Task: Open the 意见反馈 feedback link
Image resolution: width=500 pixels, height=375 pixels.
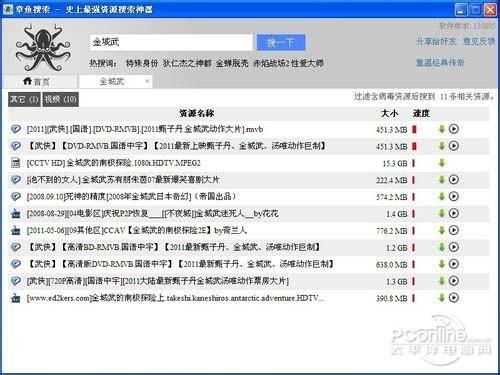Action: [479, 42]
